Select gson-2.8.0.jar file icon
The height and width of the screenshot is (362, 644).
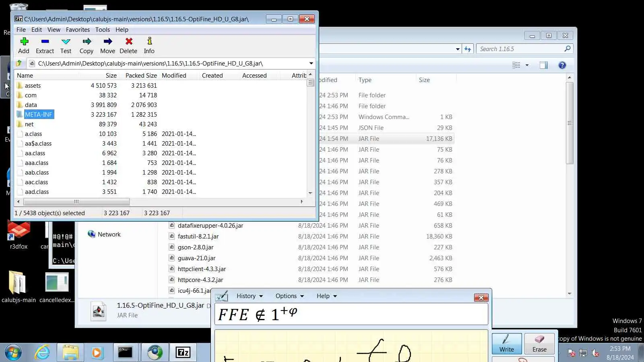click(172, 247)
